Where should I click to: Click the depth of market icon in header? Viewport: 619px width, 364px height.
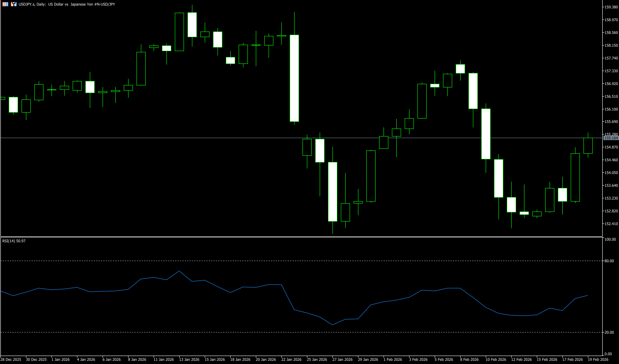pyautogui.click(x=14, y=4)
